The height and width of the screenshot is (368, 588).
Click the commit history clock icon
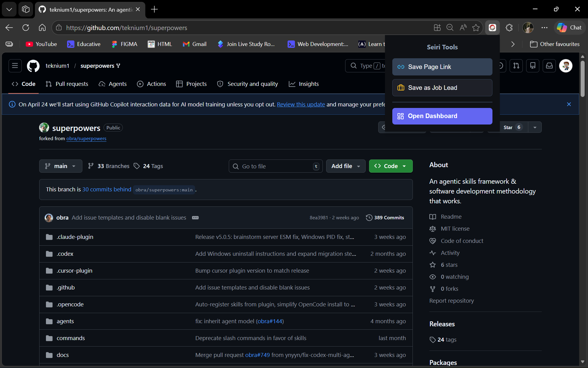pyautogui.click(x=369, y=217)
